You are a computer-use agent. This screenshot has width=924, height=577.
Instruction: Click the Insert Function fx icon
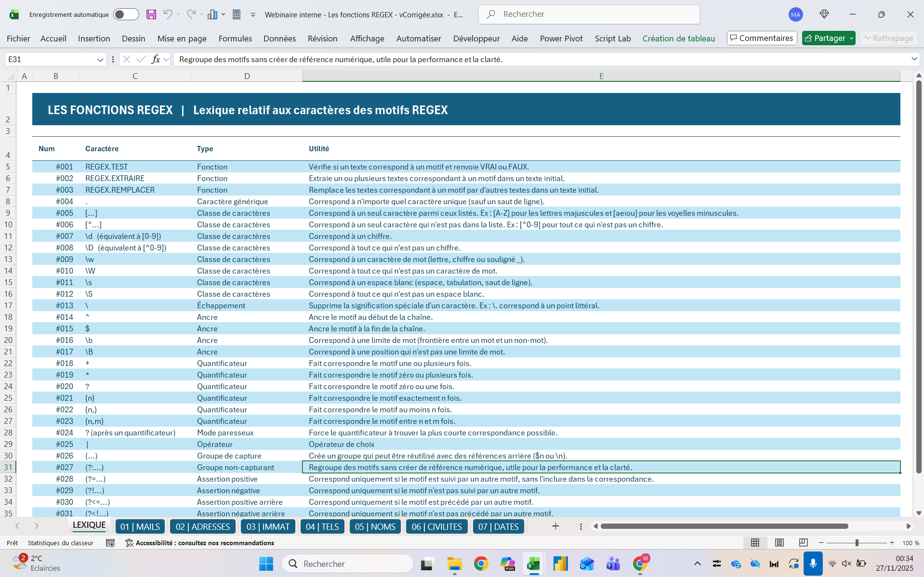coord(156,59)
